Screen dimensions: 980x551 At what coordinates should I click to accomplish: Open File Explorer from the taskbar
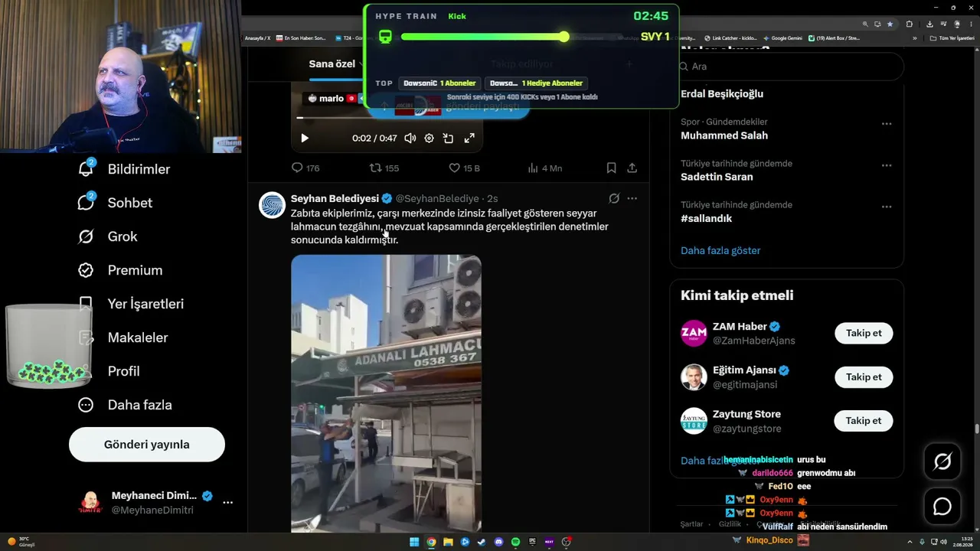(448, 542)
